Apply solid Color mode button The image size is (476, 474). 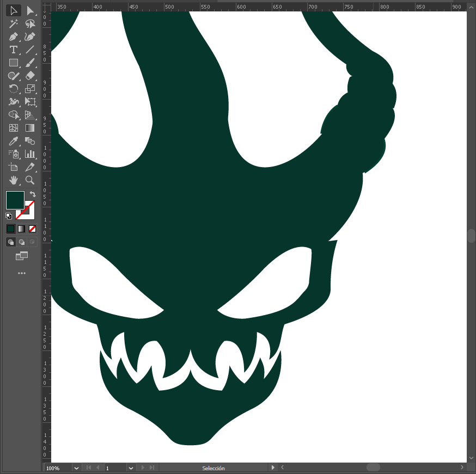pyautogui.click(x=11, y=229)
